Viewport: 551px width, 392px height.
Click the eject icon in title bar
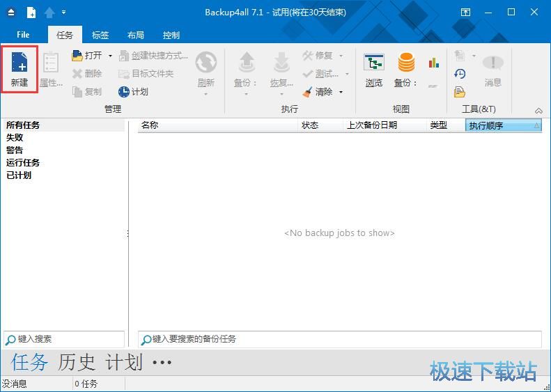tap(11, 13)
